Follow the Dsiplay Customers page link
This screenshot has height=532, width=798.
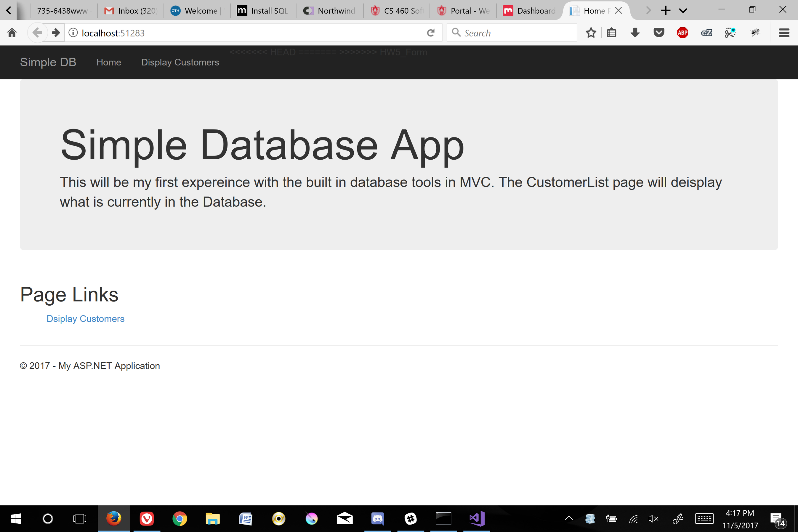click(x=85, y=319)
